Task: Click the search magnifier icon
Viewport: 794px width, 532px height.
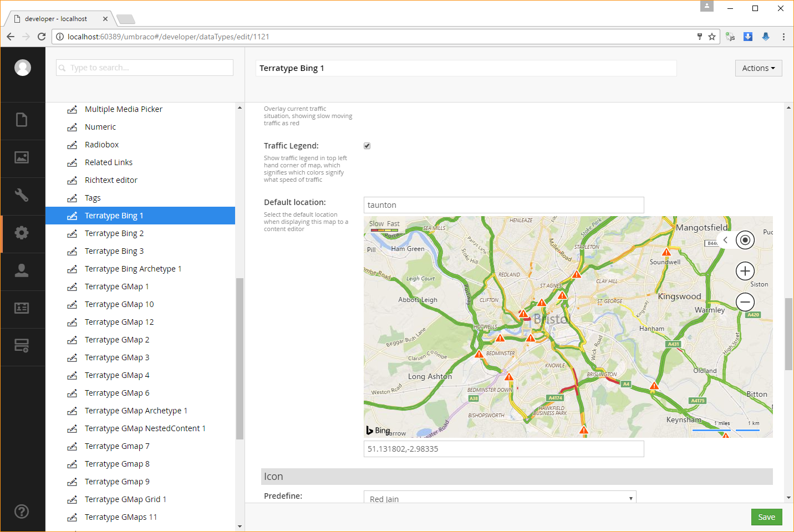Action: pyautogui.click(x=62, y=68)
